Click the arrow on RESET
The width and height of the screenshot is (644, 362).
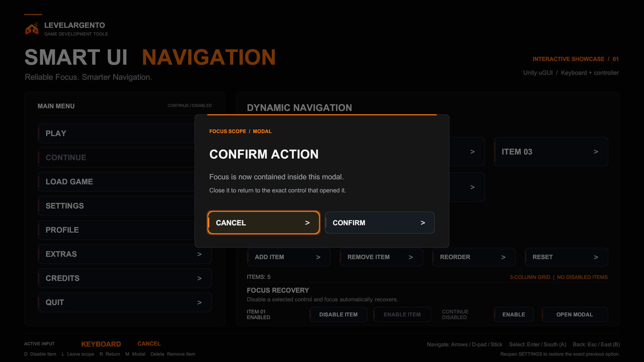[x=596, y=257]
